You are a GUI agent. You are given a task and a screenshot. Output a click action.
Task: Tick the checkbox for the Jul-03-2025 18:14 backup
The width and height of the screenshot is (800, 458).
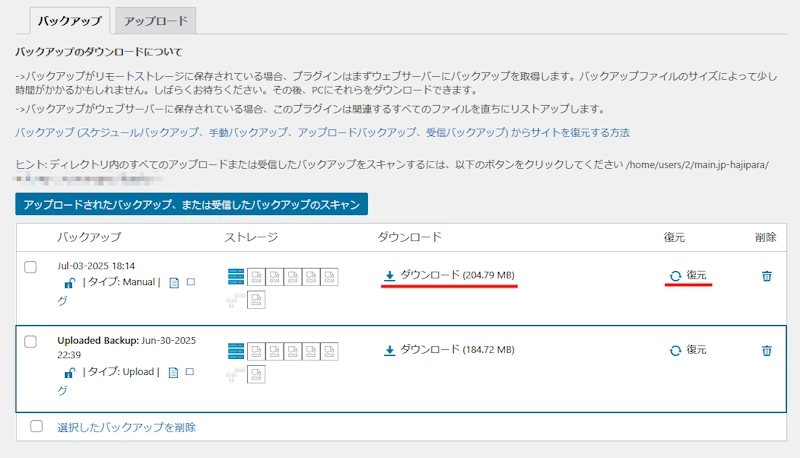click(x=31, y=267)
